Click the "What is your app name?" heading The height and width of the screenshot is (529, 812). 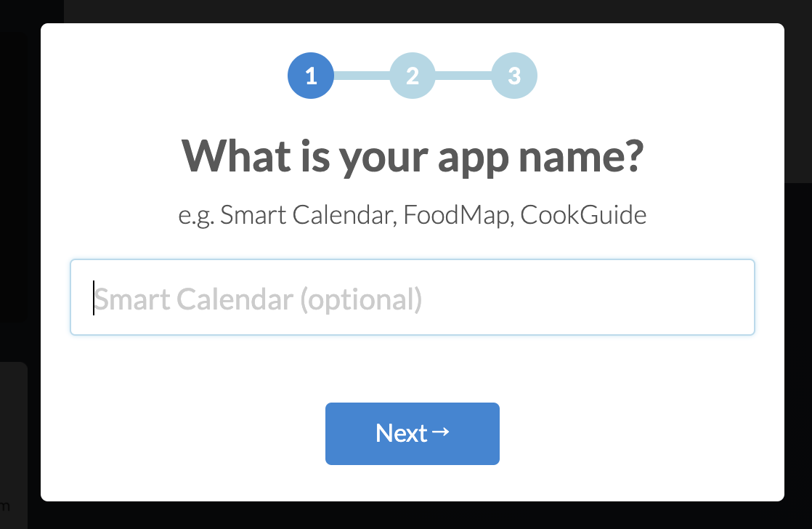coord(412,157)
